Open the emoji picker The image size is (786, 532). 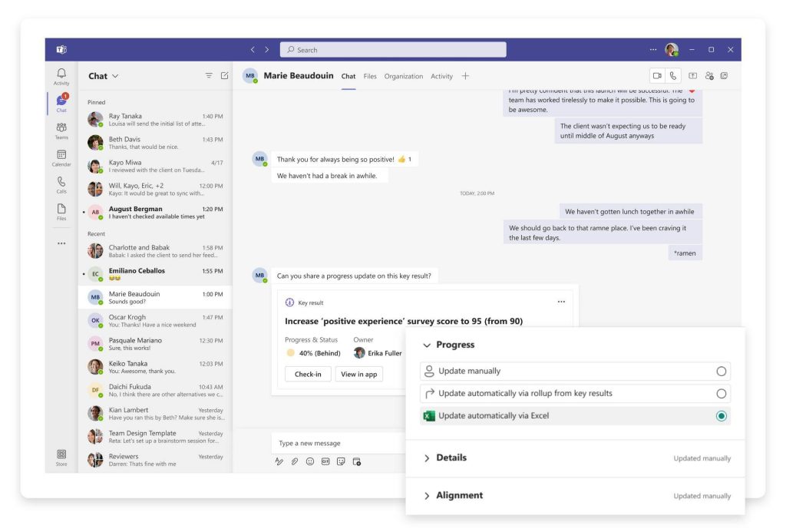coord(310,462)
